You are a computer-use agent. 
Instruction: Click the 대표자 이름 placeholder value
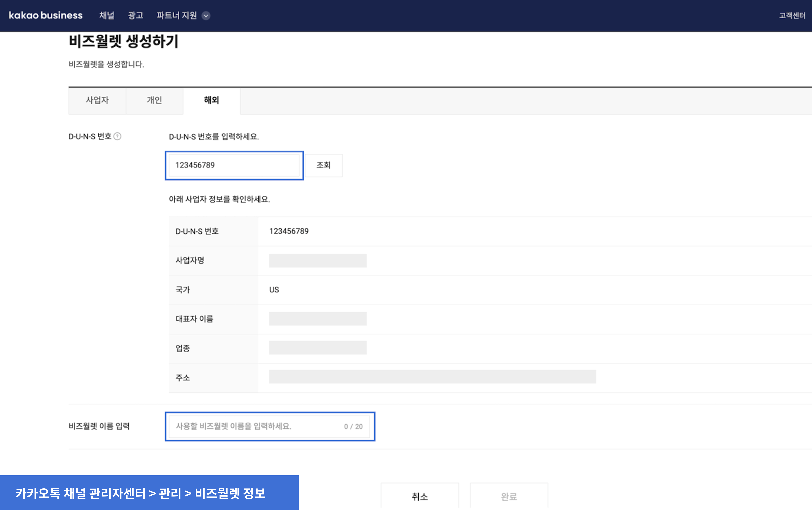[x=318, y=319]
